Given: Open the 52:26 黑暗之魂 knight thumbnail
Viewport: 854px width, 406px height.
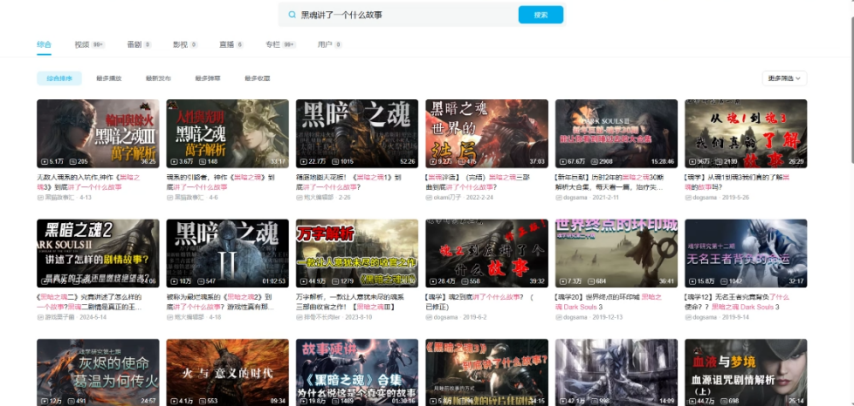Looking at the screenshot, I should click(x=357, y=134).
